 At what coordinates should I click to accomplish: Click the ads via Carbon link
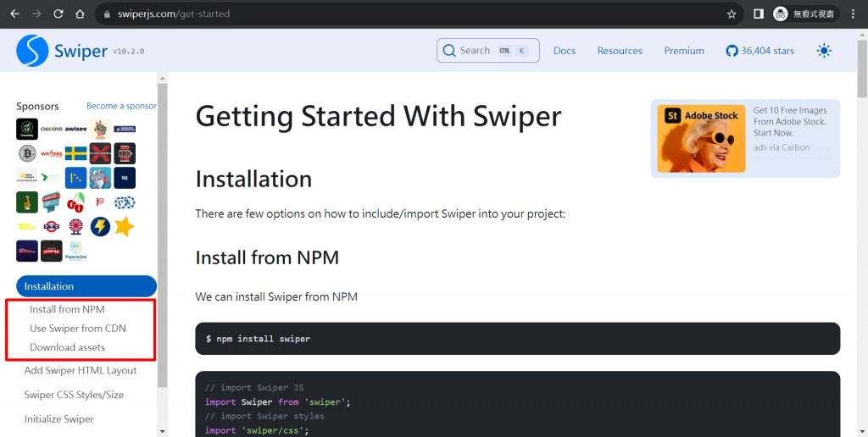pos(781,147)
